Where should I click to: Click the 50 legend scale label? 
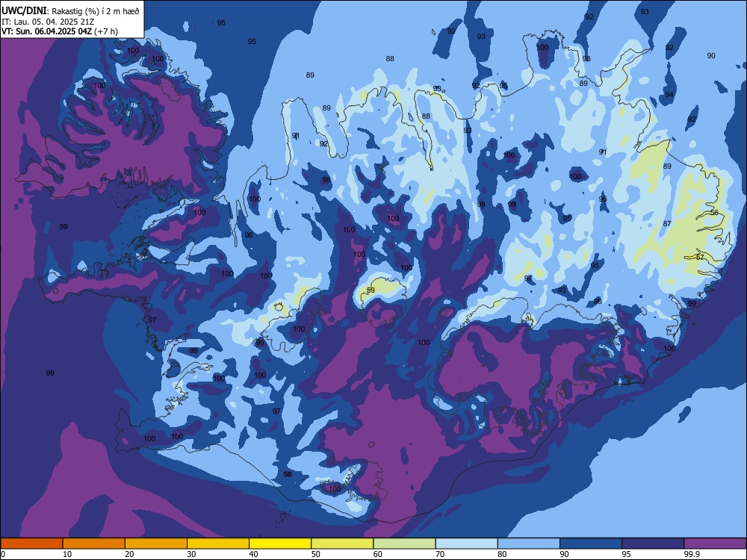316,554
